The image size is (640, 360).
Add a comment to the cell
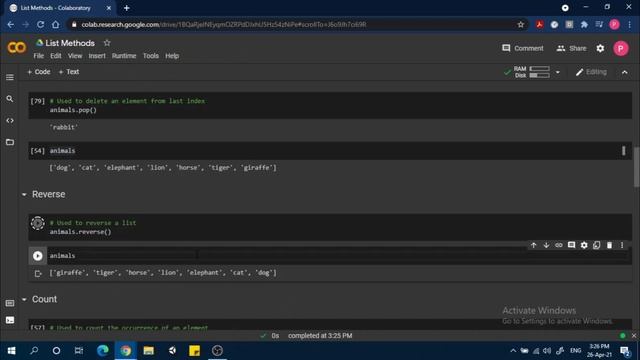[x=571, y=245]
